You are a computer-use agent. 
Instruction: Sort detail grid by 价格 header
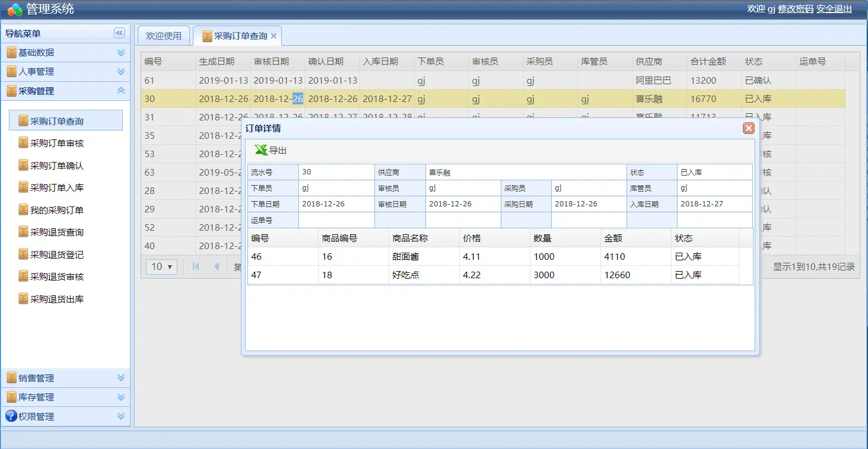click(494, 238)
